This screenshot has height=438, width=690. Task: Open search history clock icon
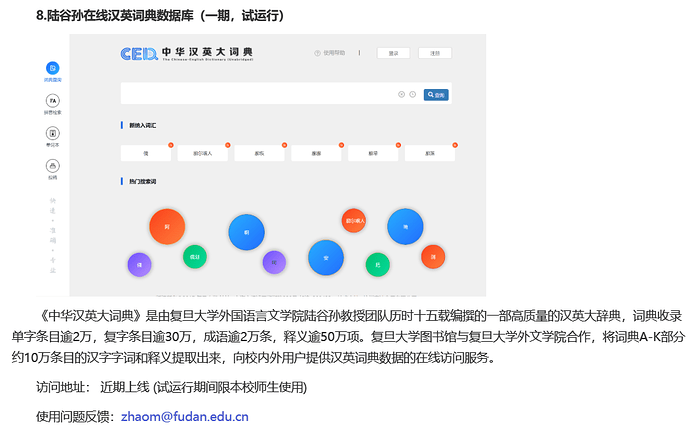click(413, 94)
